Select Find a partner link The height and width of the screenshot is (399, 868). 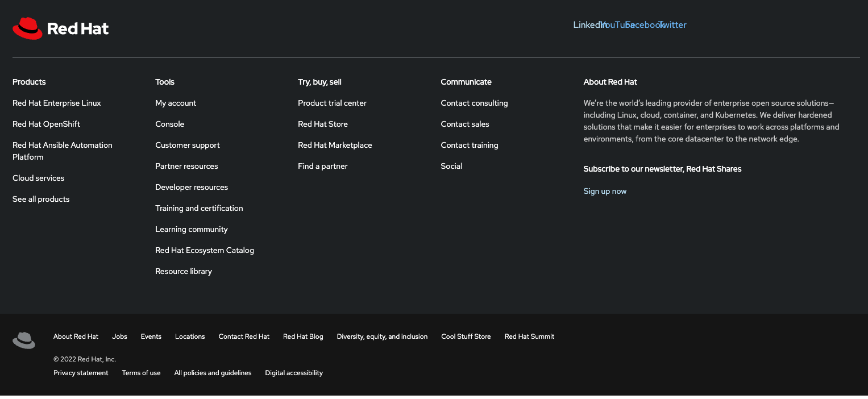(323, 166)
